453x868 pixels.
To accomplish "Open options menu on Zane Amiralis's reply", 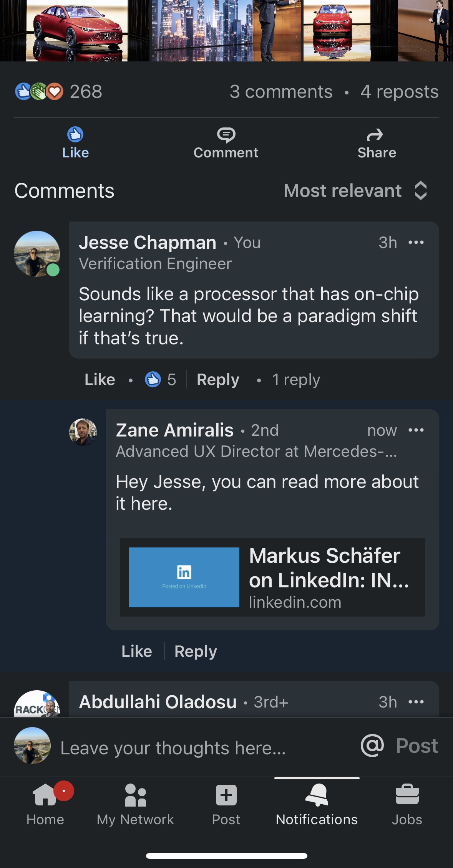I will 416,430.
